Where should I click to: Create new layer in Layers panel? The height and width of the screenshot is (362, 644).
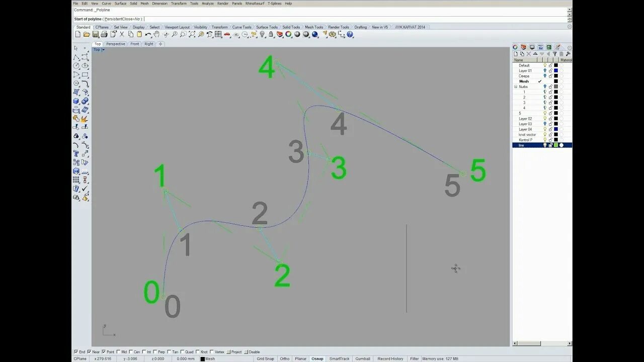pos(515,54)
